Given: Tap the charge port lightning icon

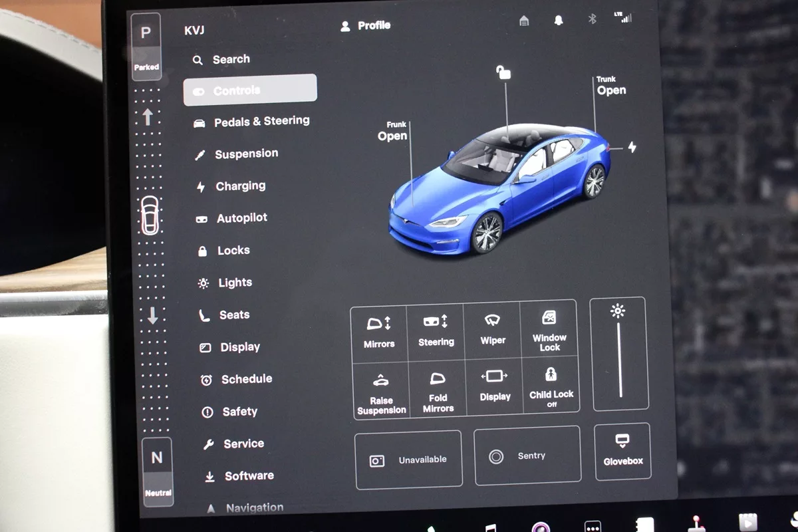Looking at the screenshot, I should coord(632,147).
